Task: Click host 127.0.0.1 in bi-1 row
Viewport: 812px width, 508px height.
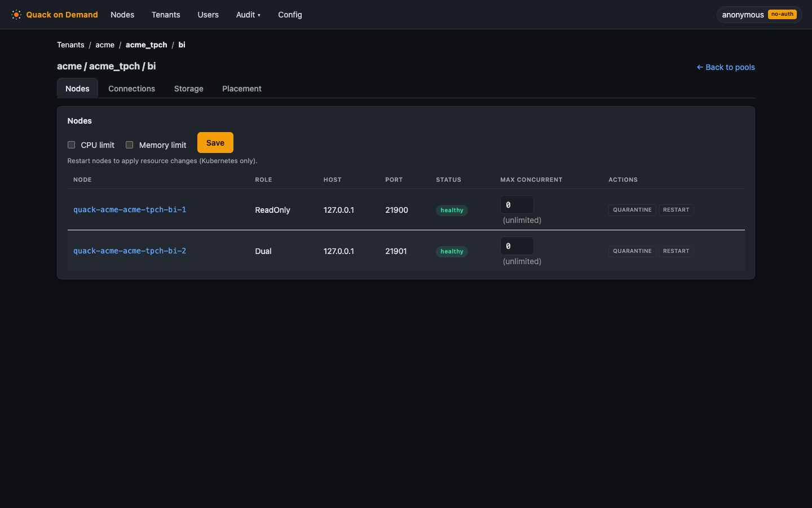Action: [339, 210]
